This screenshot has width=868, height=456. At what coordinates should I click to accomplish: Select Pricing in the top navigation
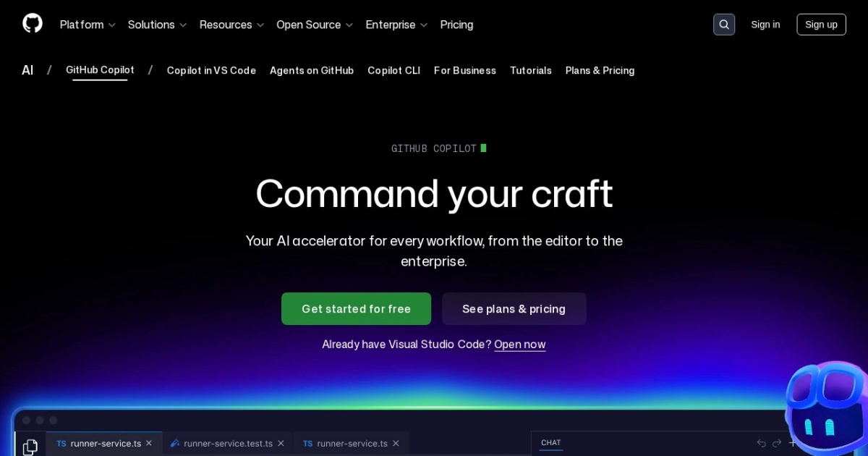[456, 25]
